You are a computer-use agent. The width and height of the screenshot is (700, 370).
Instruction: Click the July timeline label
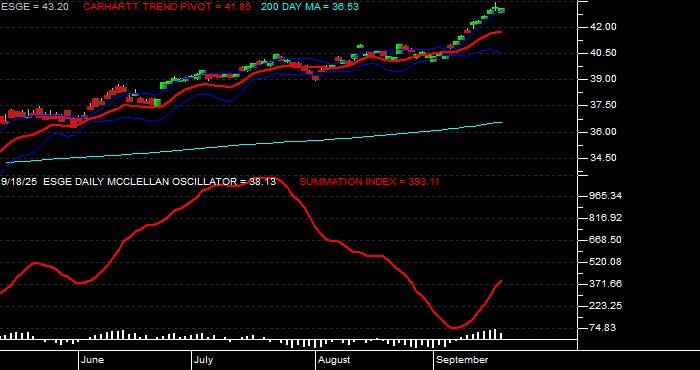click(x=204, y=360)
